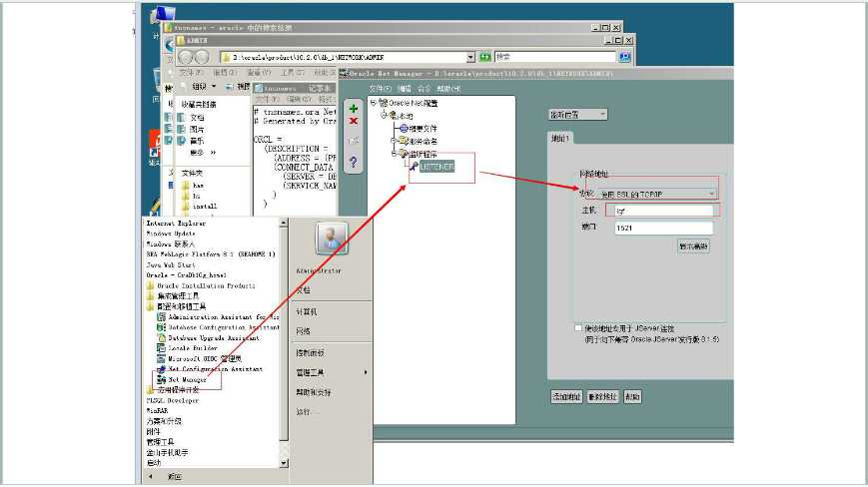Viewport: 868px width, 487px height.
Task: Open 管理工具 submenu arrow in Start menu
Action: point(366,372)
